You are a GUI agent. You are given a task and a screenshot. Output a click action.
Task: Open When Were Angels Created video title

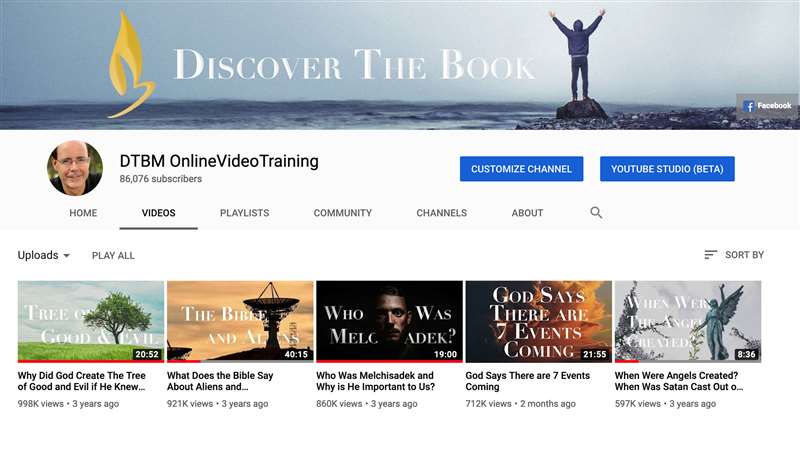coord(687,381)
